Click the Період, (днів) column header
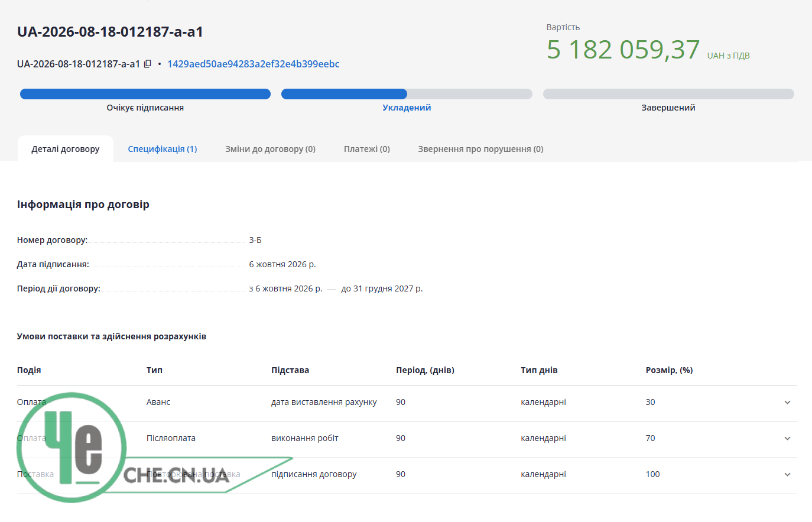The image size is (812, 522). 425,370
